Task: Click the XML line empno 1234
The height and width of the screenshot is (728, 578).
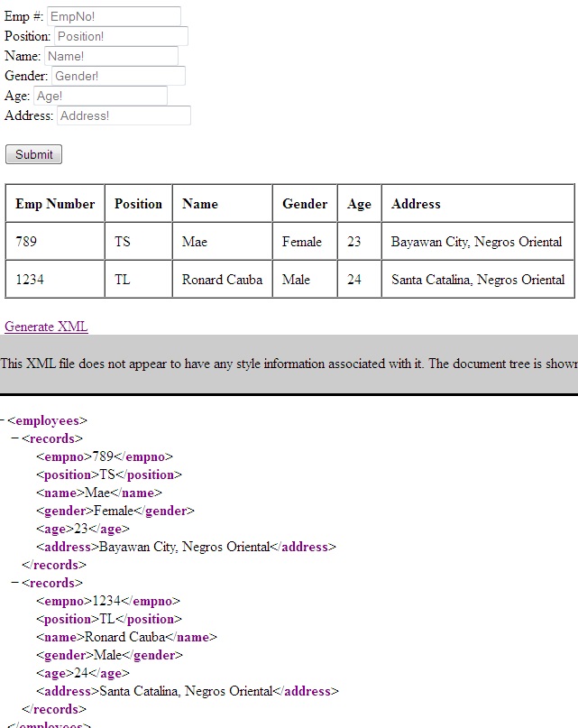Action: tap(108, 601)
